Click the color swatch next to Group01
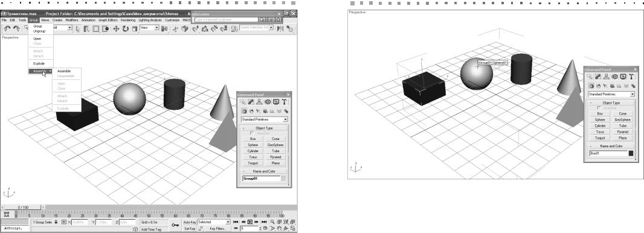644x233 pixels. (284, 179)
